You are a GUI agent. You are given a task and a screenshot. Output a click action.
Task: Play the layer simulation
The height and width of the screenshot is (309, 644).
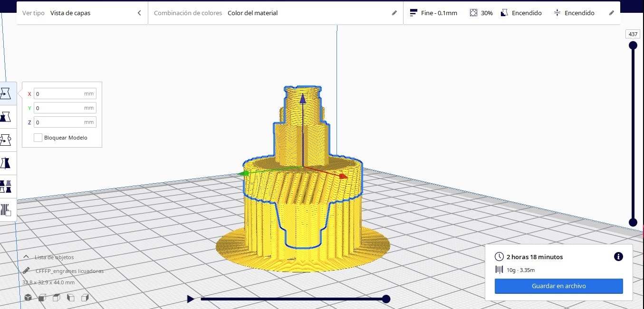point(191,299)
